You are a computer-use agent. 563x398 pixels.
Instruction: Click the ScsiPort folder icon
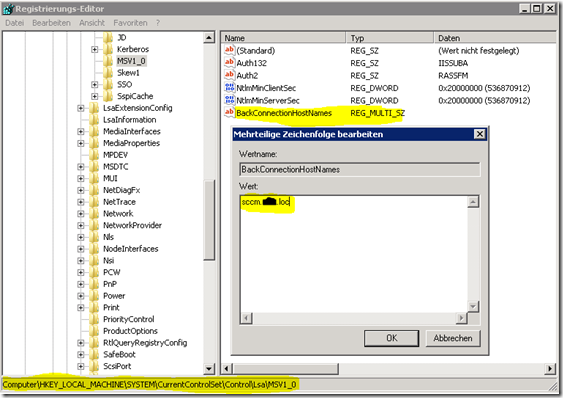(94, 366)
